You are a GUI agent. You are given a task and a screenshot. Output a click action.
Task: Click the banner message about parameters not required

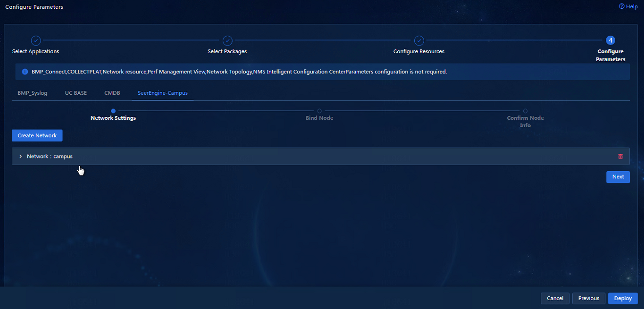[239, 71]
